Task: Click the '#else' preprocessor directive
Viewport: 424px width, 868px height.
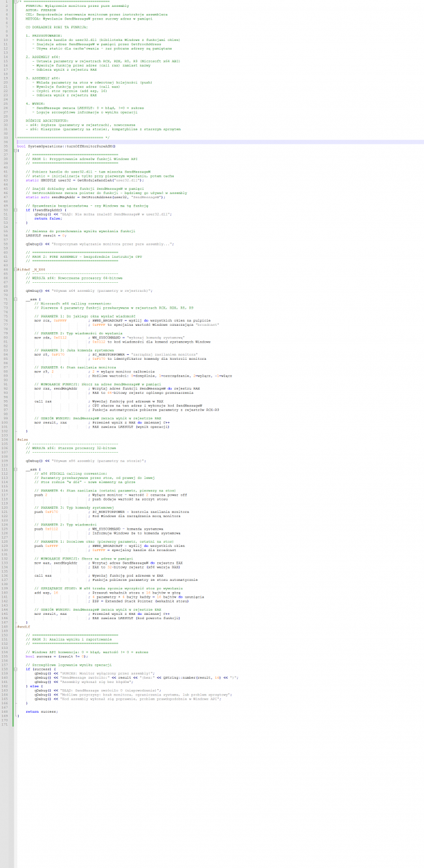Action: click(x=23, y=440)
